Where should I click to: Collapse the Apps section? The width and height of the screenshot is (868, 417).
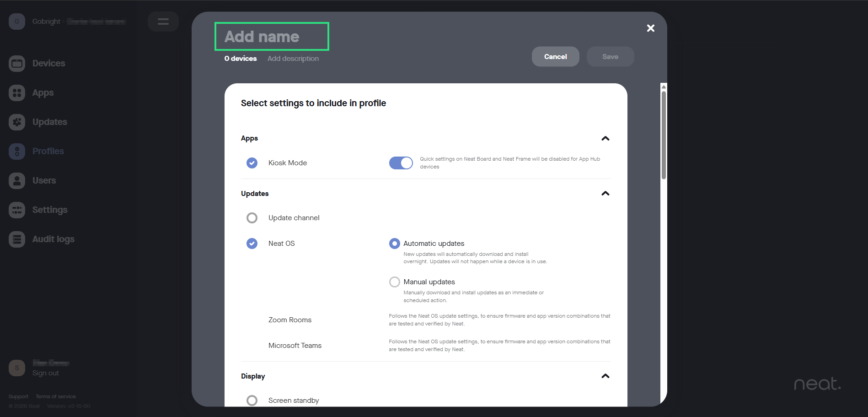(x=605, y=139)
